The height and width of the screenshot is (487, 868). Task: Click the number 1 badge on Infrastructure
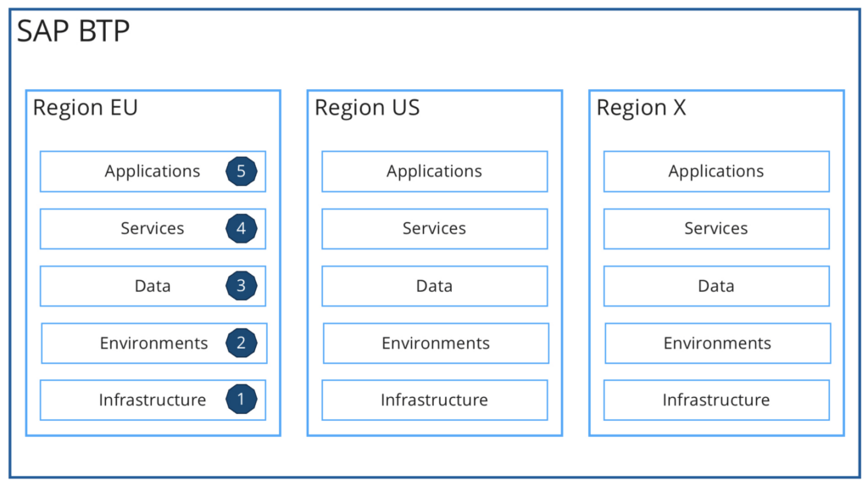[241, 400]
